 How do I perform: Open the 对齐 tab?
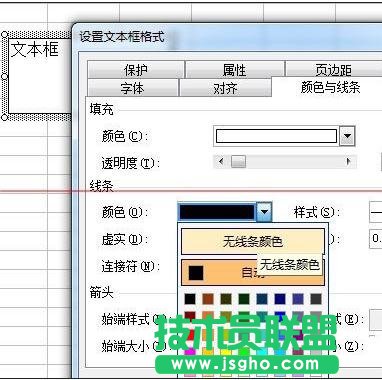225,88
